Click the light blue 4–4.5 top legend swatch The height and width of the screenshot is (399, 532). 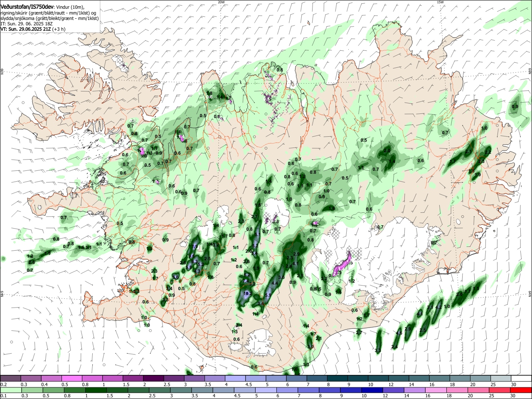(x=235, y=379)
